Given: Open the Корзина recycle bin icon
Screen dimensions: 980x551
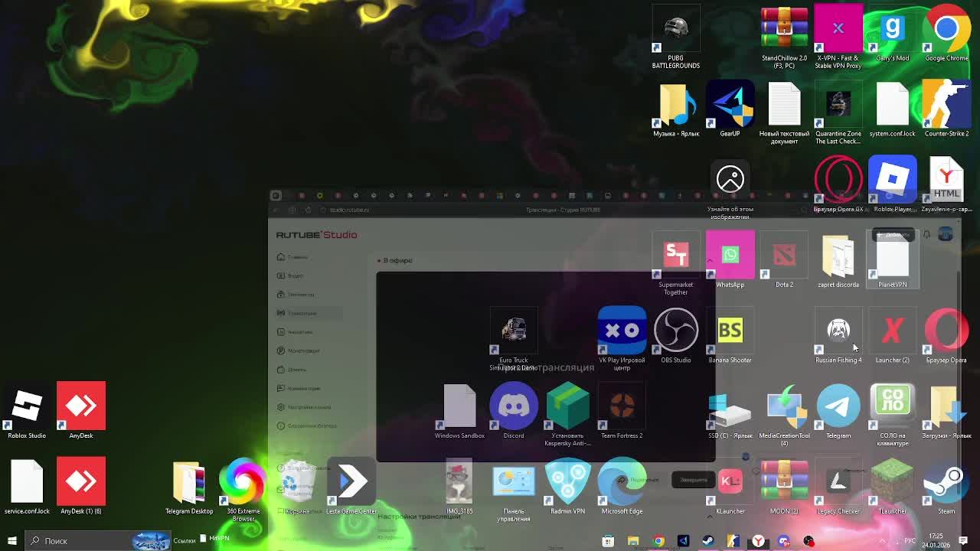Looking at the screenshot, I should coord(297,481).
